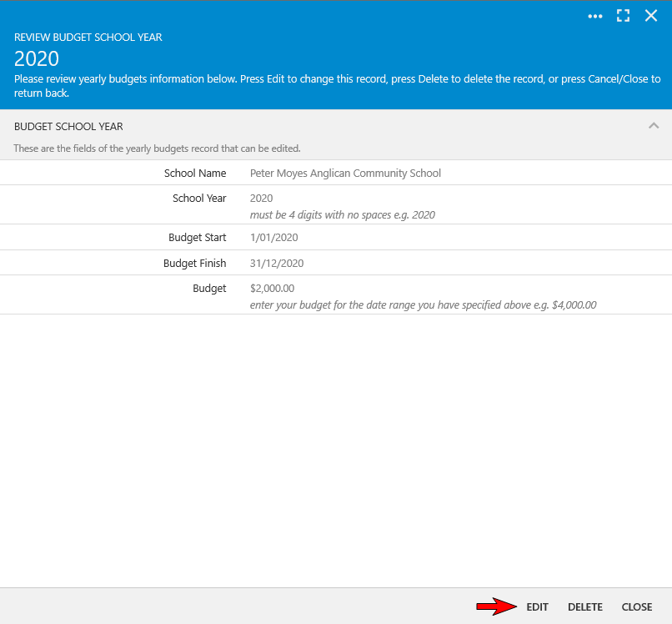Click the School Name field label
The width and height of the screenshot is (672, 624).
coord(195,174)
